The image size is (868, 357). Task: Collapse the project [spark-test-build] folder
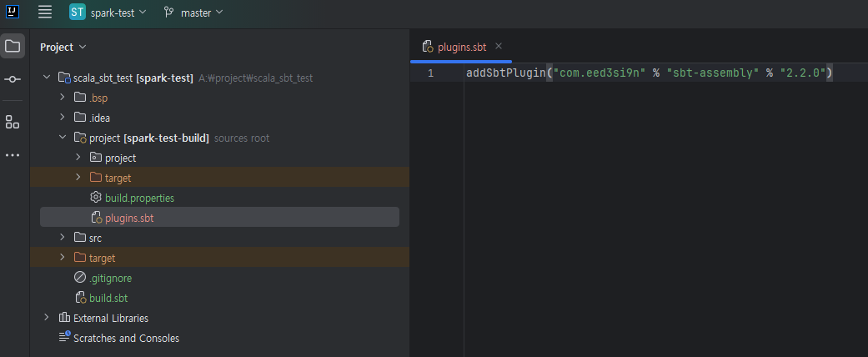click(x=63, y=138)
